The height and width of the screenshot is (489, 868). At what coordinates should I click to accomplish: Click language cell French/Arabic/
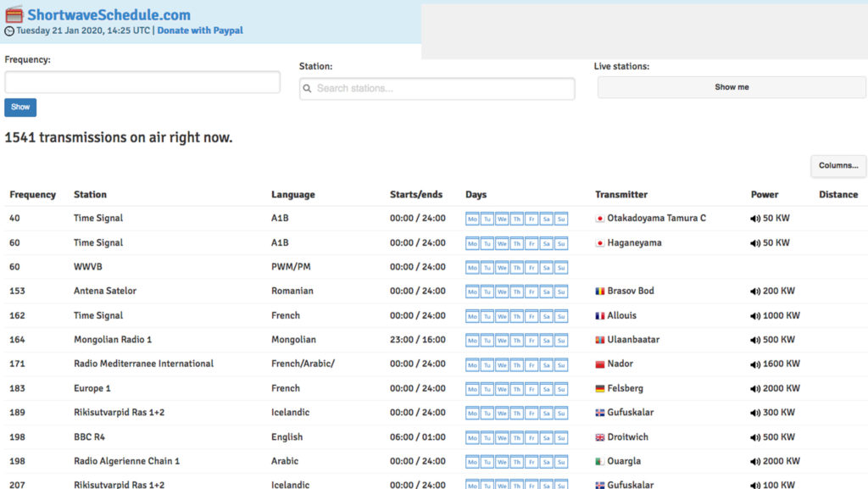[x=303, y=364]
